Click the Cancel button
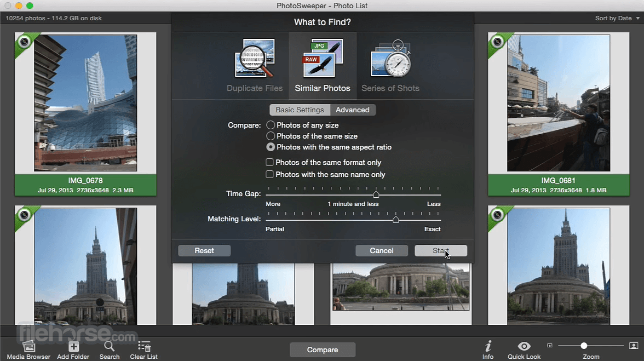Image resolution: width=644 pixels, height=361 pixels. (382, 250)
